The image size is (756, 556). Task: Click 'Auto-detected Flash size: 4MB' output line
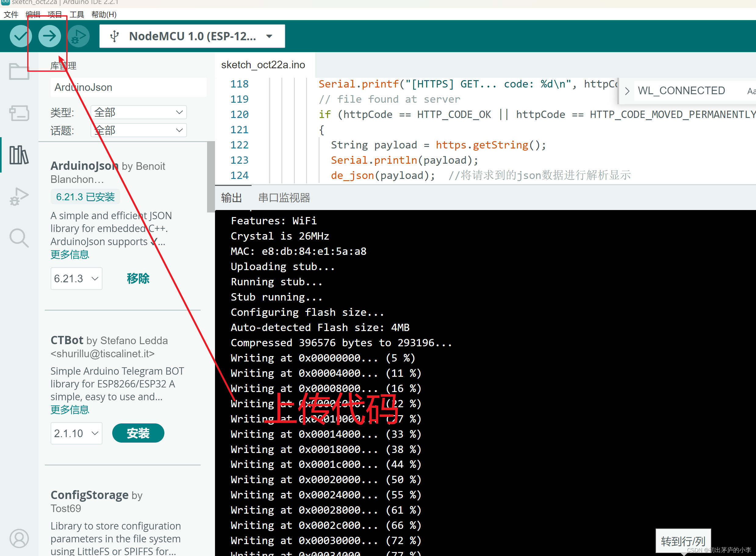[x=320, y=327]
